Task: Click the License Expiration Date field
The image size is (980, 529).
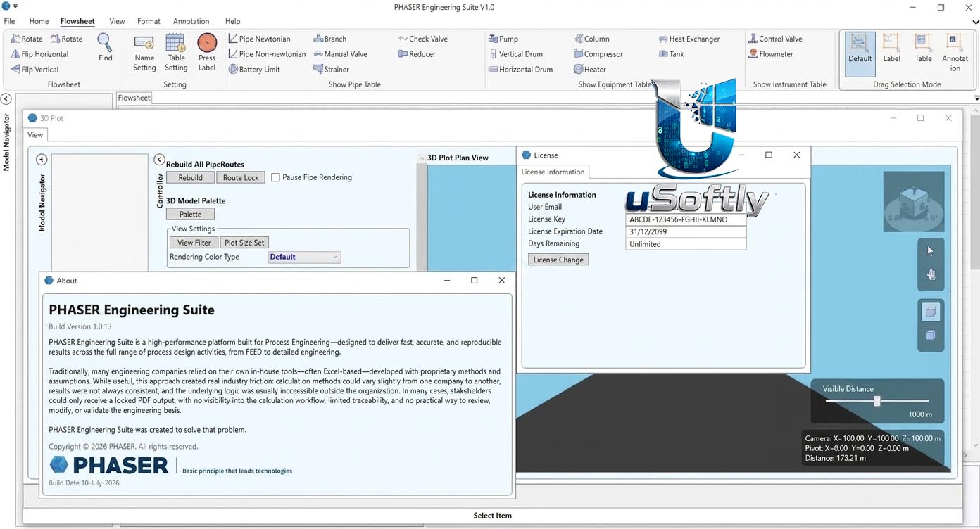Action: [686, 231]
